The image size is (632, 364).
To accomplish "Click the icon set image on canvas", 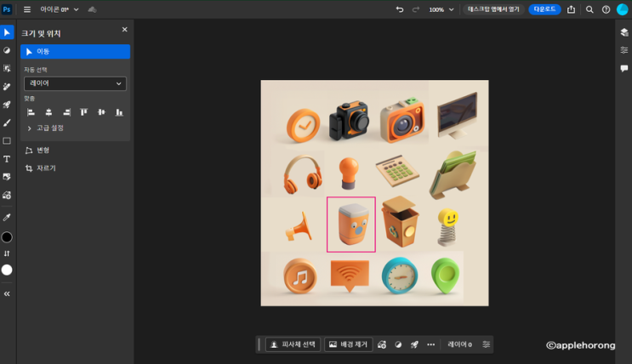I will click(x=374, y=193).
